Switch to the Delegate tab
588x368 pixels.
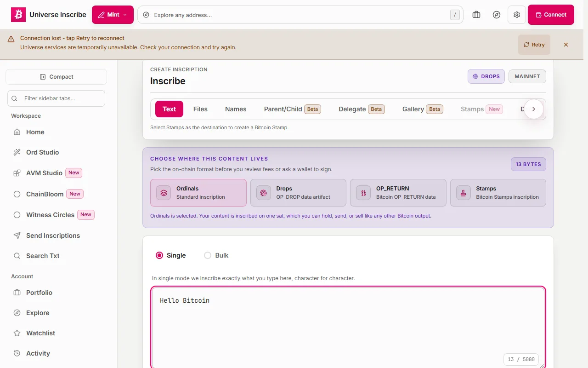tap(362, 109)
